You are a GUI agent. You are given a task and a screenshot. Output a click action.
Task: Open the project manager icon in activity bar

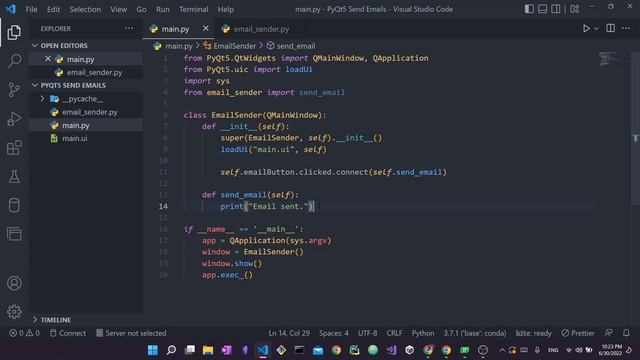coord(14,234)
